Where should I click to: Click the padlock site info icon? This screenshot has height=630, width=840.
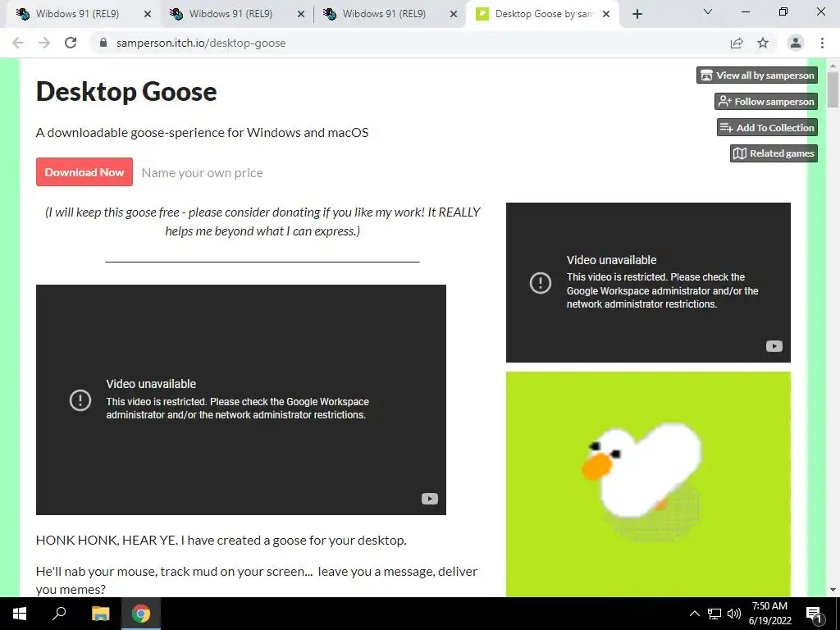tap(103, 43)
